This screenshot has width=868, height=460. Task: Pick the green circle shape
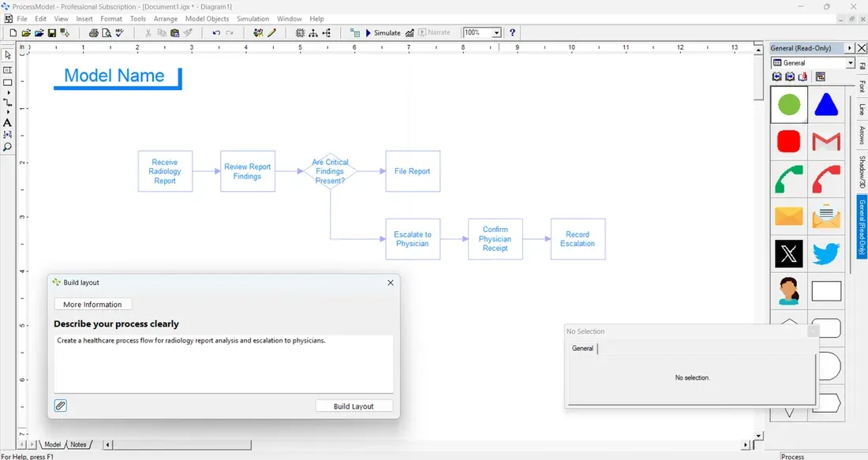(x=789, y=105)
